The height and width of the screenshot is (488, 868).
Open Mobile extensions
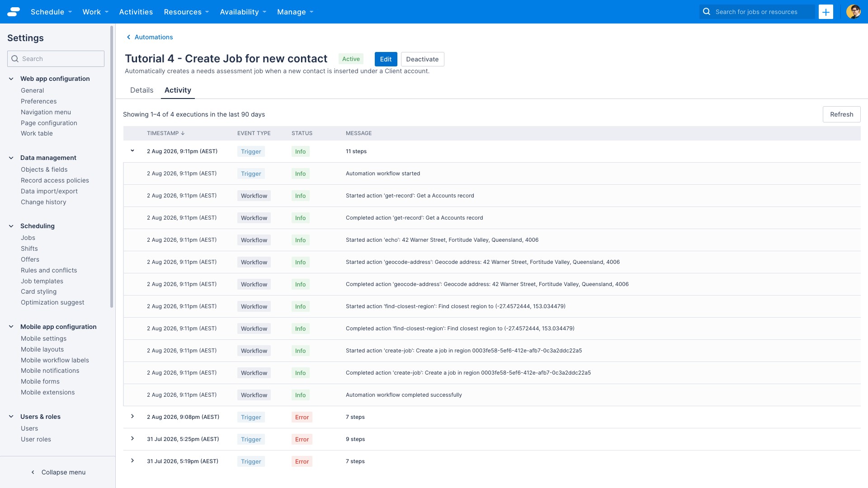point(48,392)
